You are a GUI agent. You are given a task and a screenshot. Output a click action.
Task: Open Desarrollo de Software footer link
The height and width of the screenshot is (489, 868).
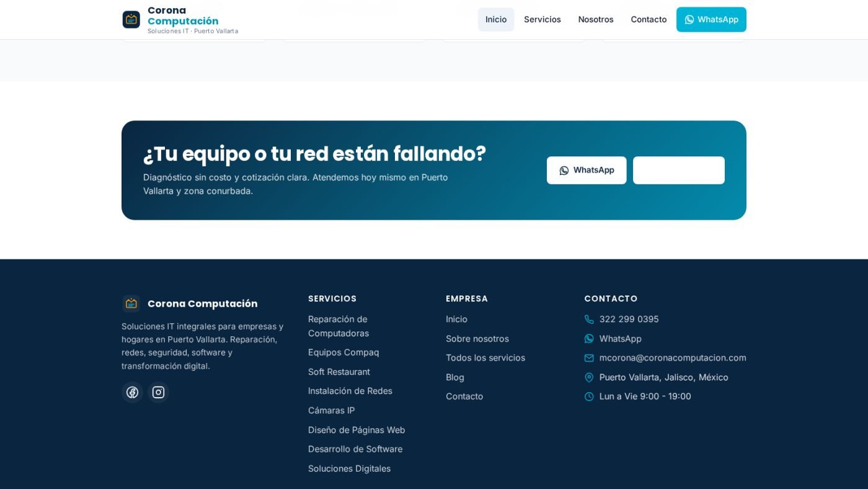355,449
